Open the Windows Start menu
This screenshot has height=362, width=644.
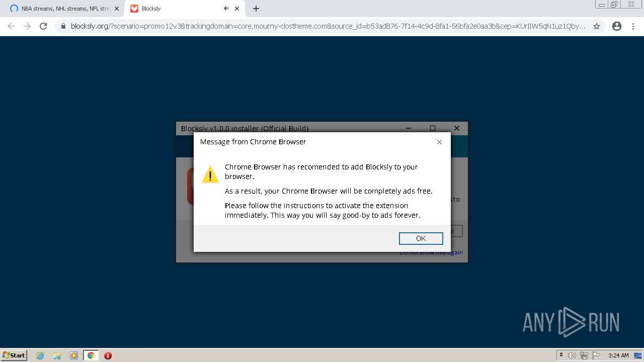pyautogui.click(x=14, y=355)
